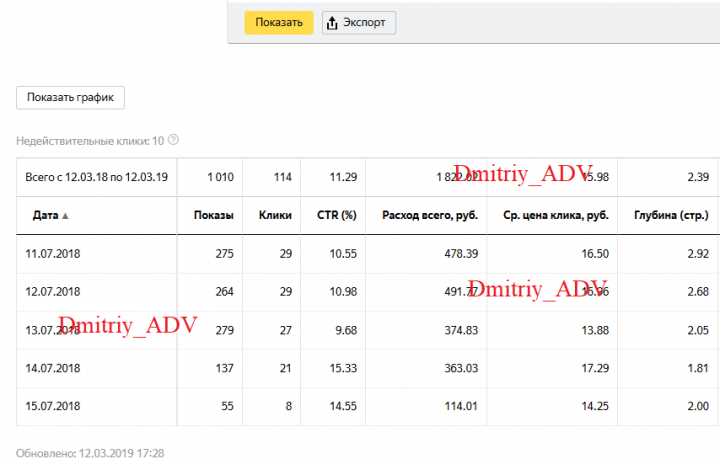Image resolution: width=720 pixels, height=459 pixels.
Task: Click CTR value 14.55
Action: point(343,406)
